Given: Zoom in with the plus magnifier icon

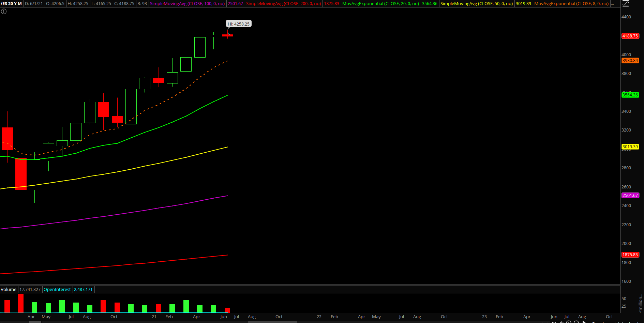Looking at the screenshot, I should click(x=569, y=322).
